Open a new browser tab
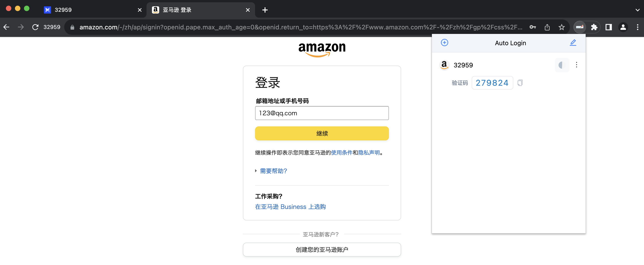This screenshot has height=265, width=644. (265, 10)
